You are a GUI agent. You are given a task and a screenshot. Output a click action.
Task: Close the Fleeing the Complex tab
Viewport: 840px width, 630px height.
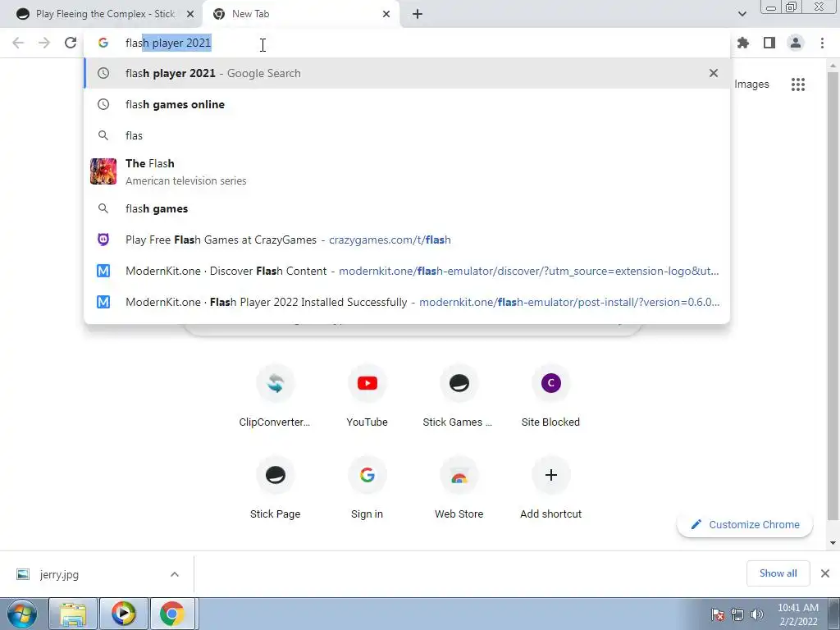click(190, 14)
